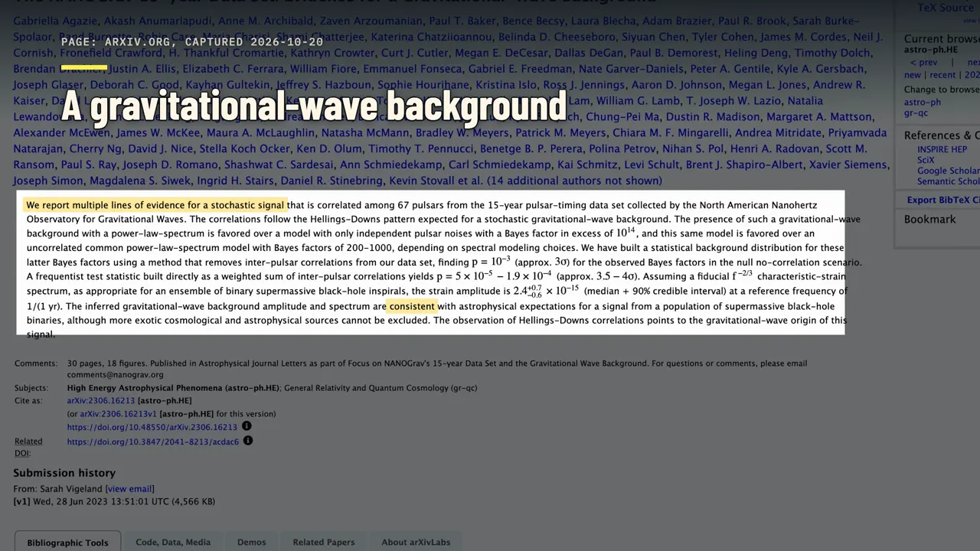980x551 pixels.
Task: Open author Akash Anumarlapudi's link
Action: (x=159, y=21)
